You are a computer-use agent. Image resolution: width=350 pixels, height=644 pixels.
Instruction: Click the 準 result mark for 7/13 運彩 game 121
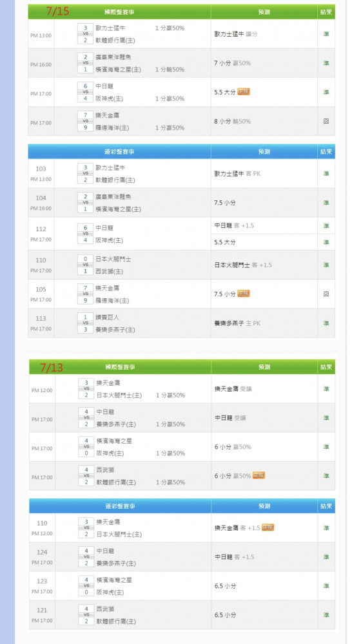[x=326, y=615]
